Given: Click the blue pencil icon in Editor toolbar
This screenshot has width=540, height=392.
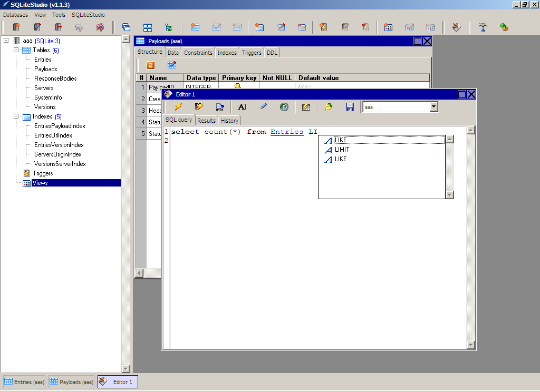Looking at the screenshot, I should [264, 107].
